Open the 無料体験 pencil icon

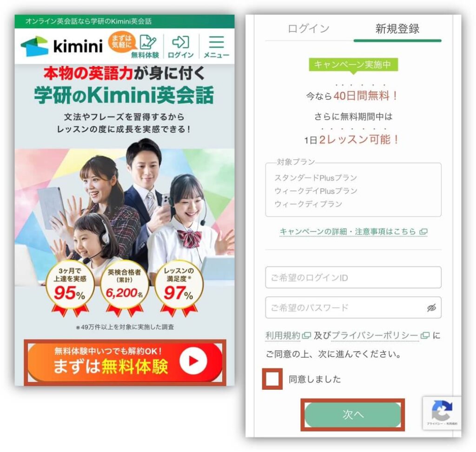coord(148,42)
